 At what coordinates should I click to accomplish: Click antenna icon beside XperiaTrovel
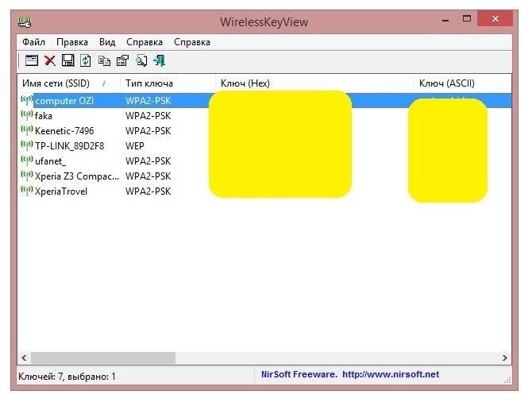point(27,191)
